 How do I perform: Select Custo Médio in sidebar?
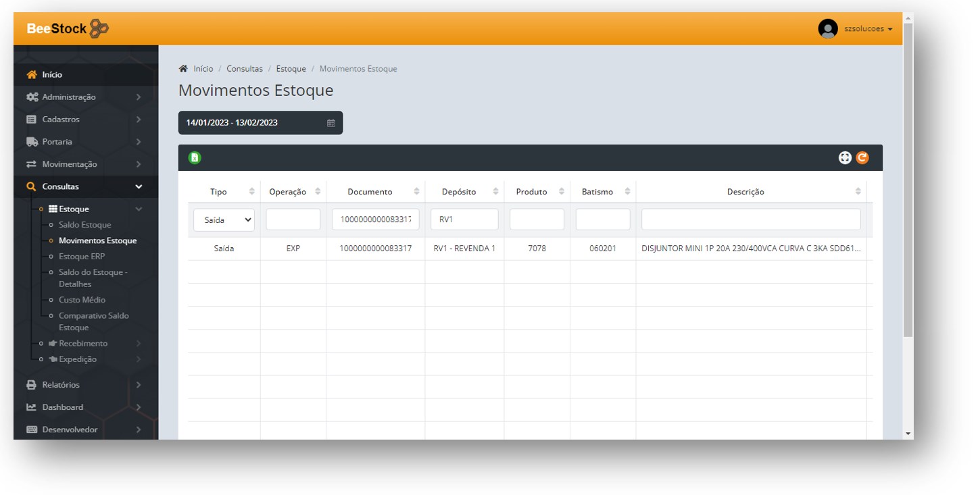tap(82, 300)
